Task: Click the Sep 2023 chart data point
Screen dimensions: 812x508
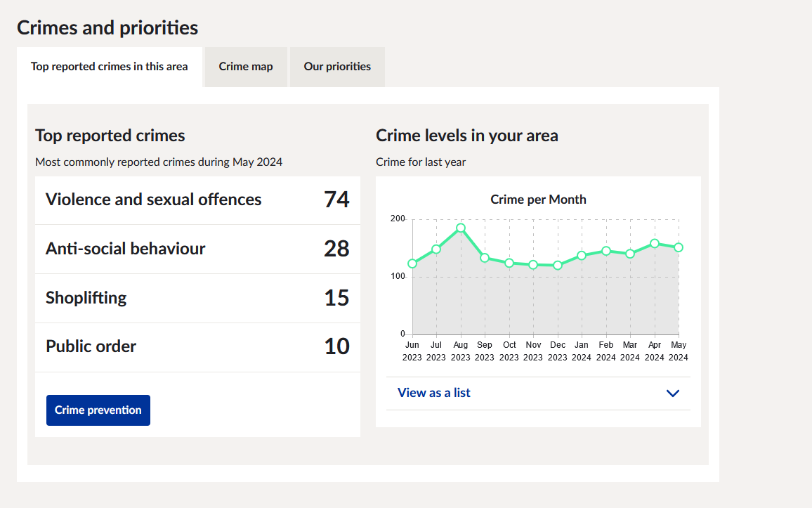Action: [x=485, y=257]
